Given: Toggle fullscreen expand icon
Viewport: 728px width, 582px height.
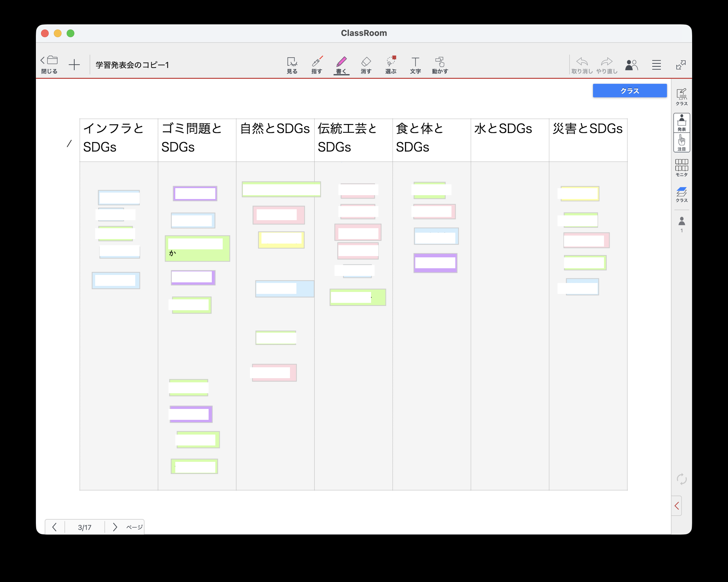Looking at the screenshot, I should (x=681, y=64).
